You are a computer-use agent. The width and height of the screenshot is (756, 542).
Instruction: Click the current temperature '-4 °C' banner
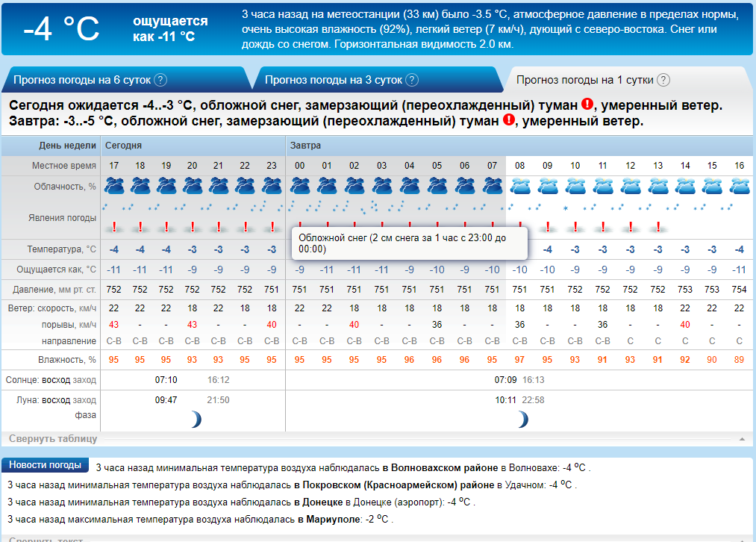61,29
